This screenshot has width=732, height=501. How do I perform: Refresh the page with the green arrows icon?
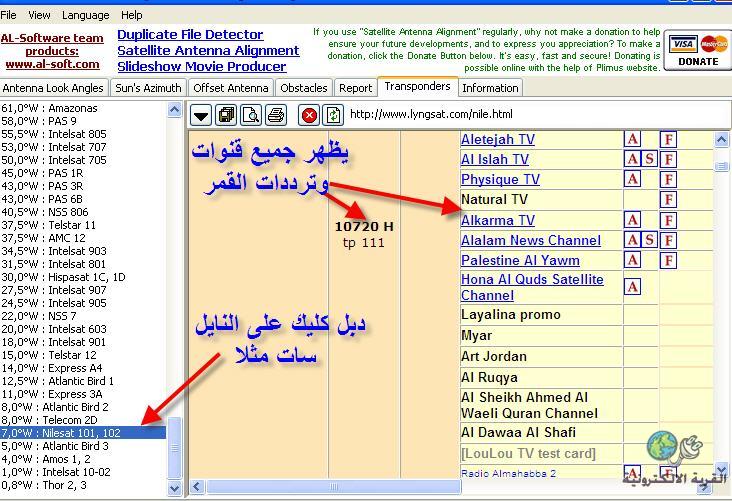pos(333,115)
